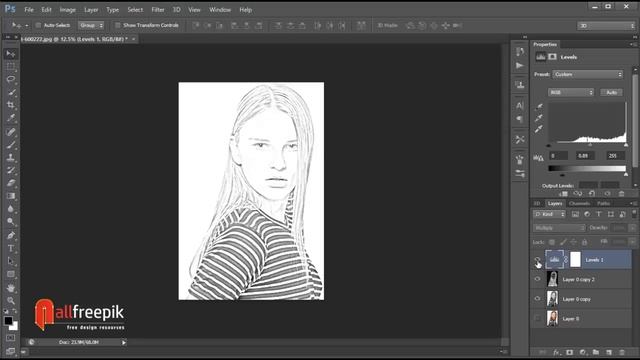Reset Levels adjustment to defaults icon
Image resolution: width=640 pixels, height=360 pixels.
point(592,194)
